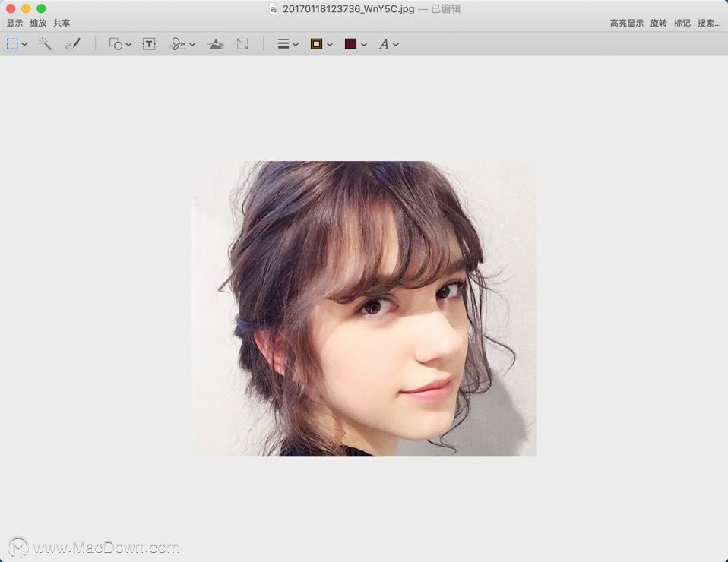Toggle the 标记 markup toolbar button
This screenshot has width=728, height=562.
(682, 23)
